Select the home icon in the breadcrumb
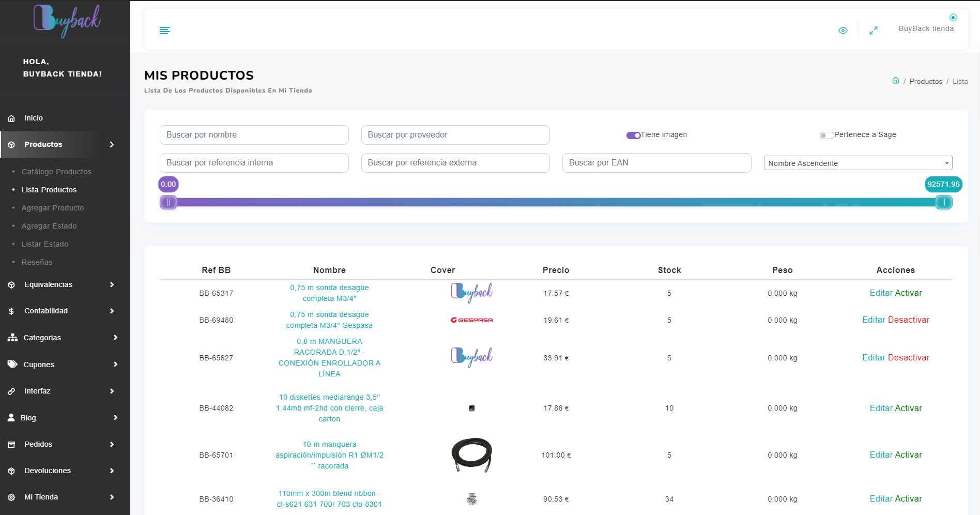The width and height of the screenshot is (980, 515). point(896,81)
